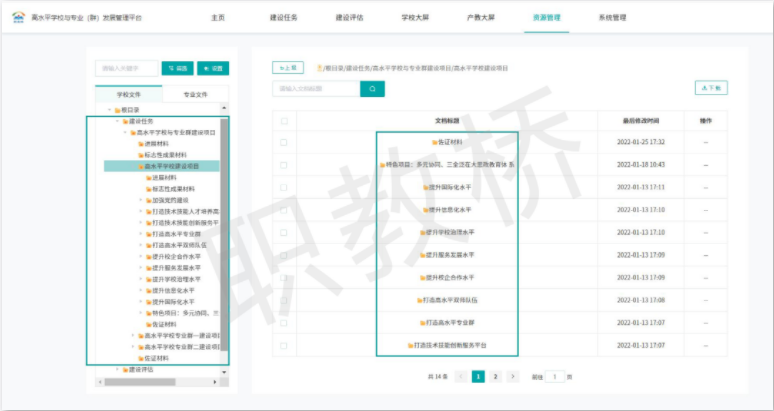This screenshot has height=411, width=774.
Task: Click the tree folder icon for 打造技术技能创新服务平台
Action: tap(149, 223)
